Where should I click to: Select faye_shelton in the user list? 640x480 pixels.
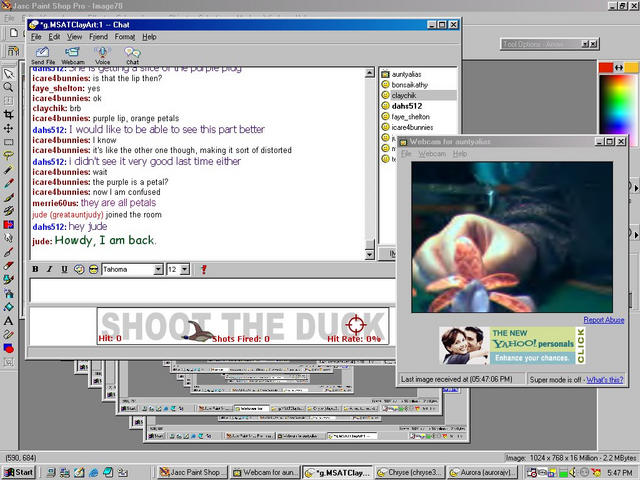coord(410,117)
